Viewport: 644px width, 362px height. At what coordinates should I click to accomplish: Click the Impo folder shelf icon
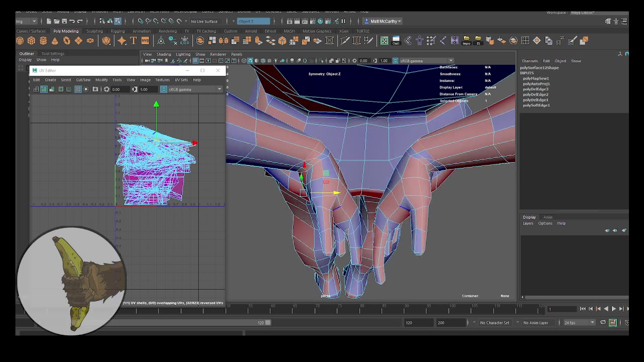[466, 41]
